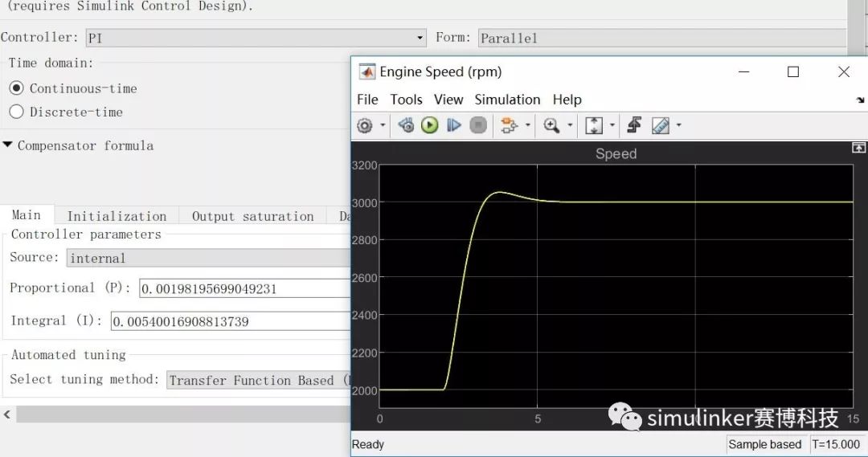Image resolution: width=868 pixels, height=457 pixels.
Task: Click the horizontal scrollbar track
Action: 182,414
